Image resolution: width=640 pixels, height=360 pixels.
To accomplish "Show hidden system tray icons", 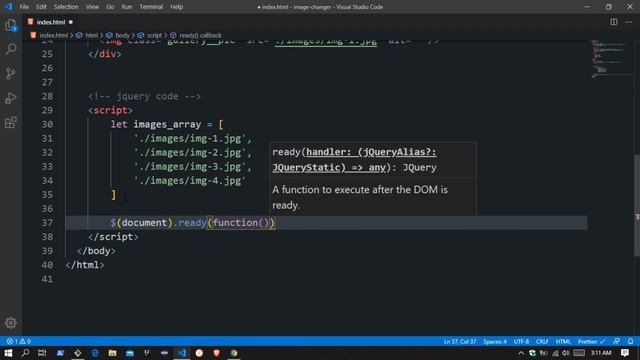I will (x=521, y=353).
